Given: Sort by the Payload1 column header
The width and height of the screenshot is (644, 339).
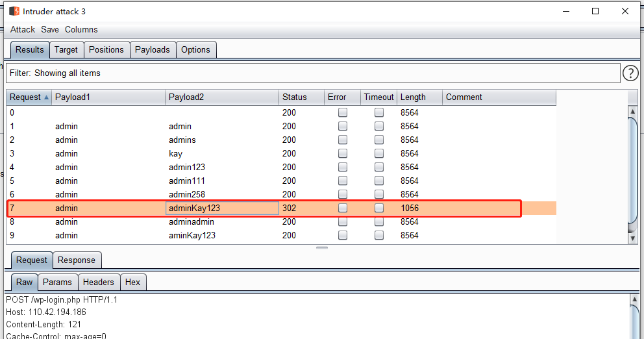Looking at the screenshot, I should [108, 97].
